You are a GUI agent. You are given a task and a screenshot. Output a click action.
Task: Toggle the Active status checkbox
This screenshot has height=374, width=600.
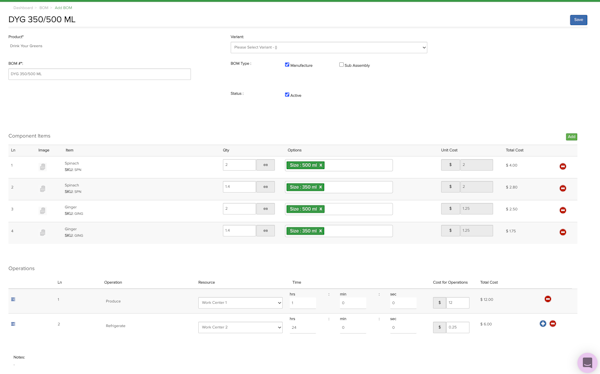pyautogui.click(x=287, y=95)
